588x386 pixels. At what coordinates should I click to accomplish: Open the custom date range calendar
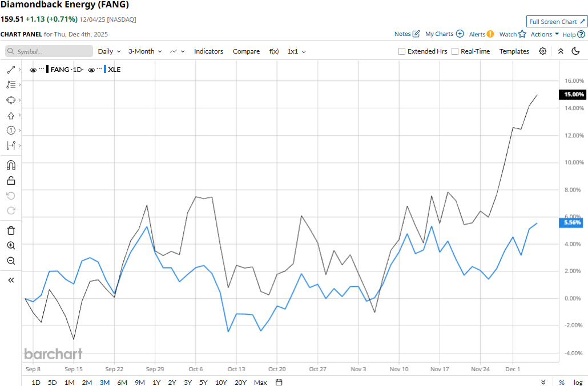coord(279,382)
